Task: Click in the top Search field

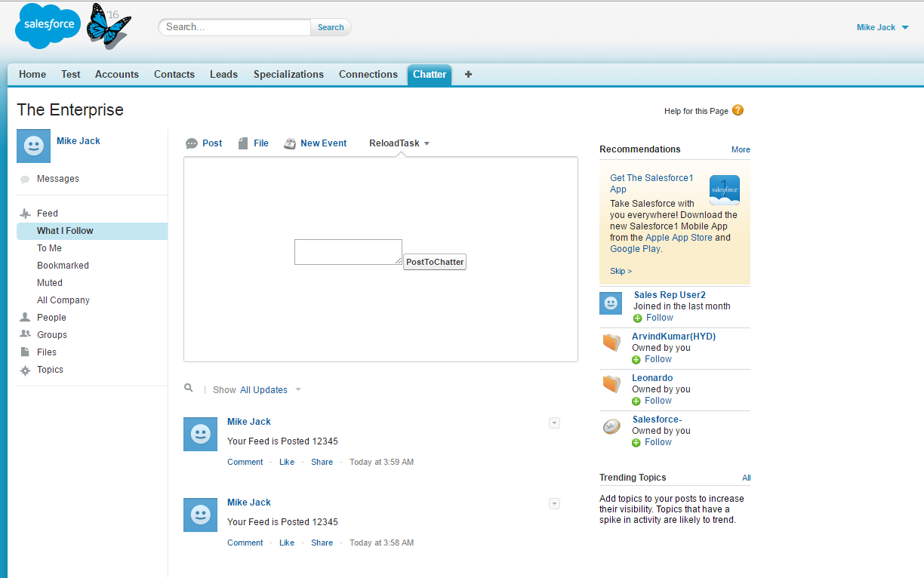Action: point(235,27)
